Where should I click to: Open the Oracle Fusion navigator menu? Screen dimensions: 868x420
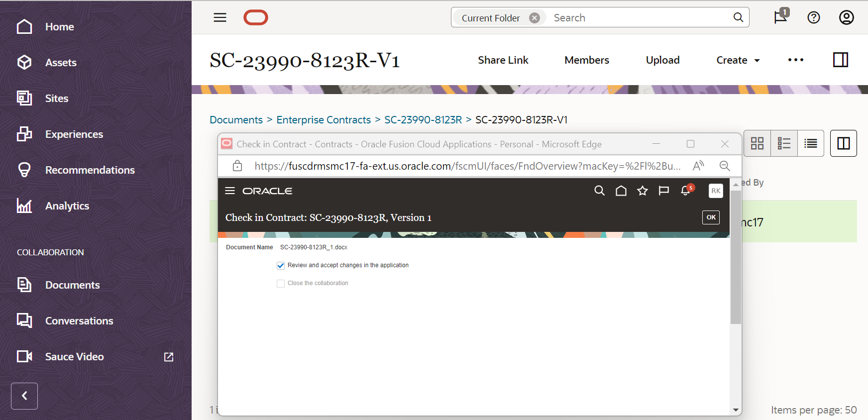(230, 191)
